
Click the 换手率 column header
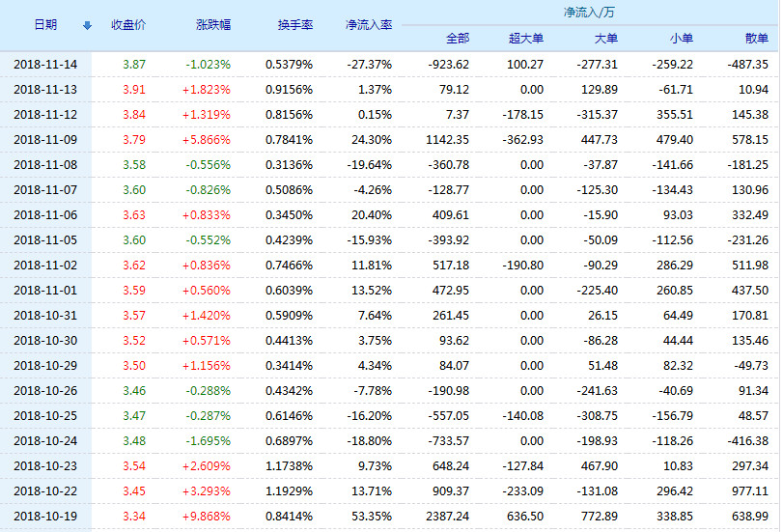[295, 25]
